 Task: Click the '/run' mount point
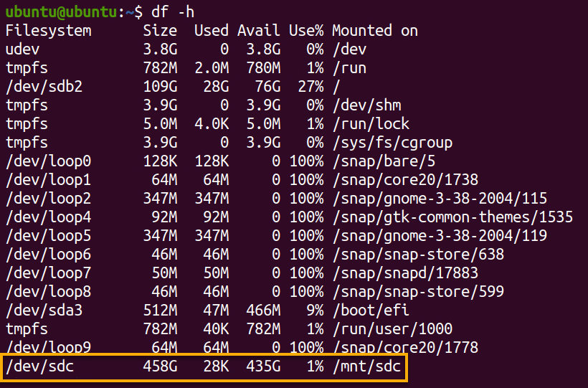click(x=349, y=68)
